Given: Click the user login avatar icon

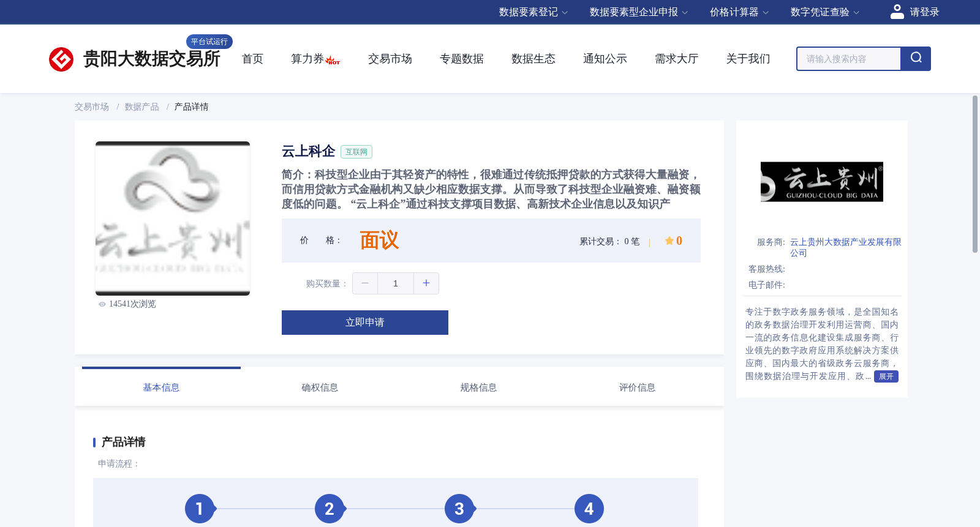Looking at the screenshot, I should pyautogui.click(x=897, y=12).
